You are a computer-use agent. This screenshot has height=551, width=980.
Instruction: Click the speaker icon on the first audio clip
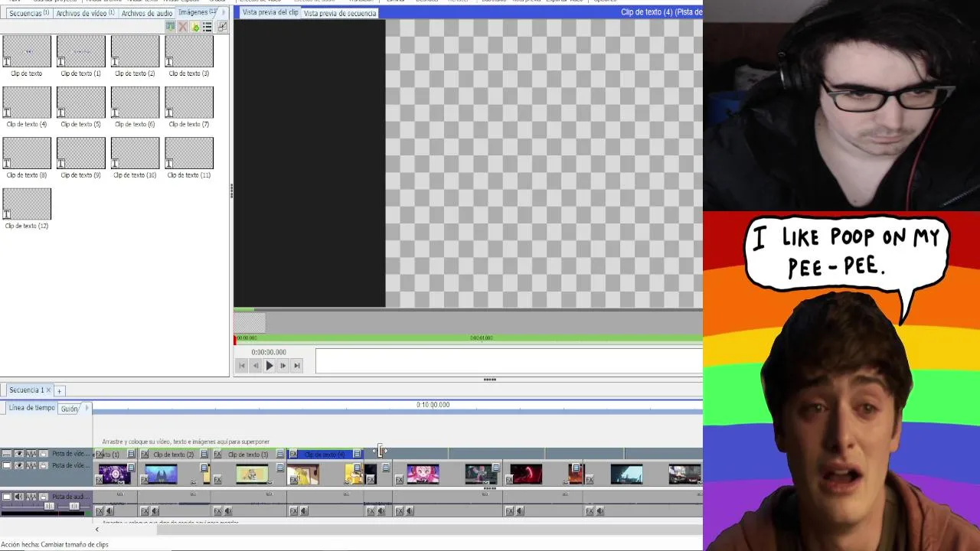click(x=109, y=510)
